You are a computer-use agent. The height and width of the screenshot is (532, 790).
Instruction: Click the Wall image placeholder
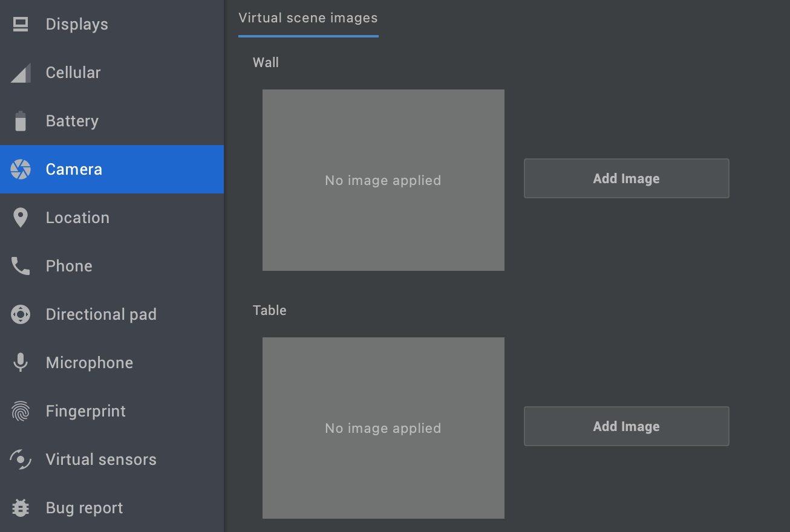pyautogui.click(x=383, y=180)
